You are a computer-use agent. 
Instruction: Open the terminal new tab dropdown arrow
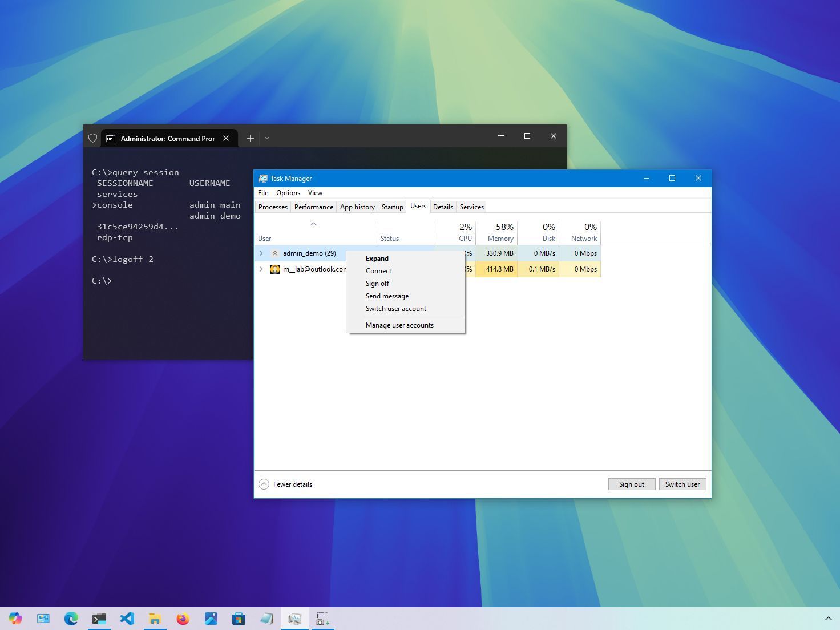tap(267, 138)
